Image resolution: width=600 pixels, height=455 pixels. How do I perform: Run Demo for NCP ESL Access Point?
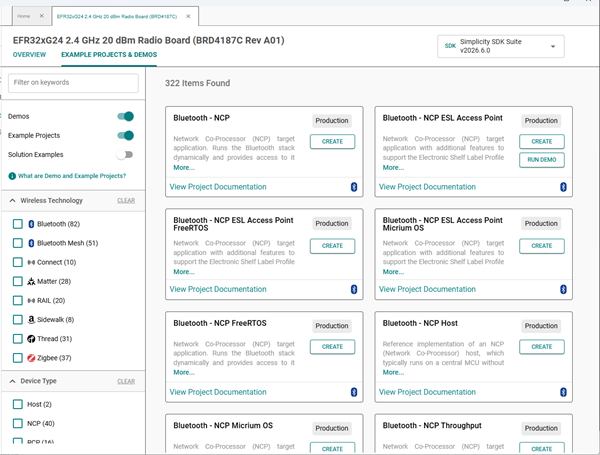click(542, 160)
